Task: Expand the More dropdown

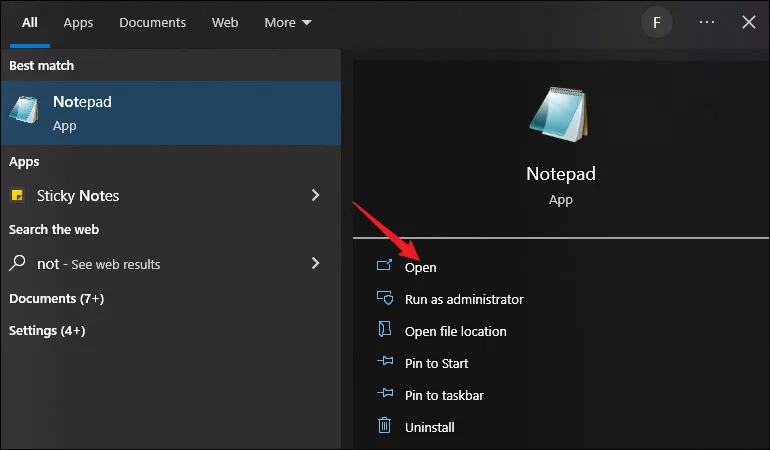Action: click(288, 23)
